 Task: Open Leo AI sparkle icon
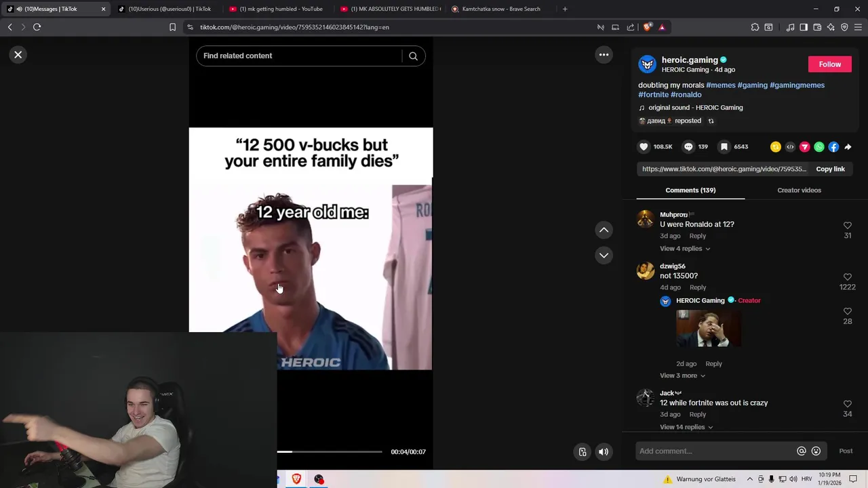click(x=831, y=27)
